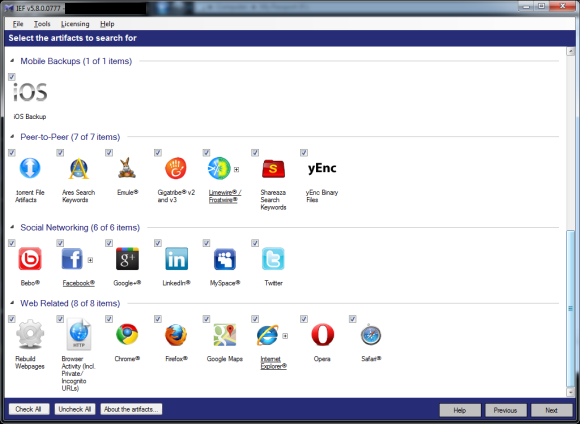Collapse the Mobile Backups section
Viewport: 580px width, 424px height.
tap(12, 61)
